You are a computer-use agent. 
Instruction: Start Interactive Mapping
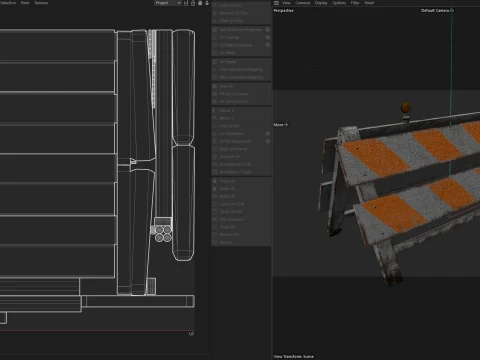pos(241,69)
